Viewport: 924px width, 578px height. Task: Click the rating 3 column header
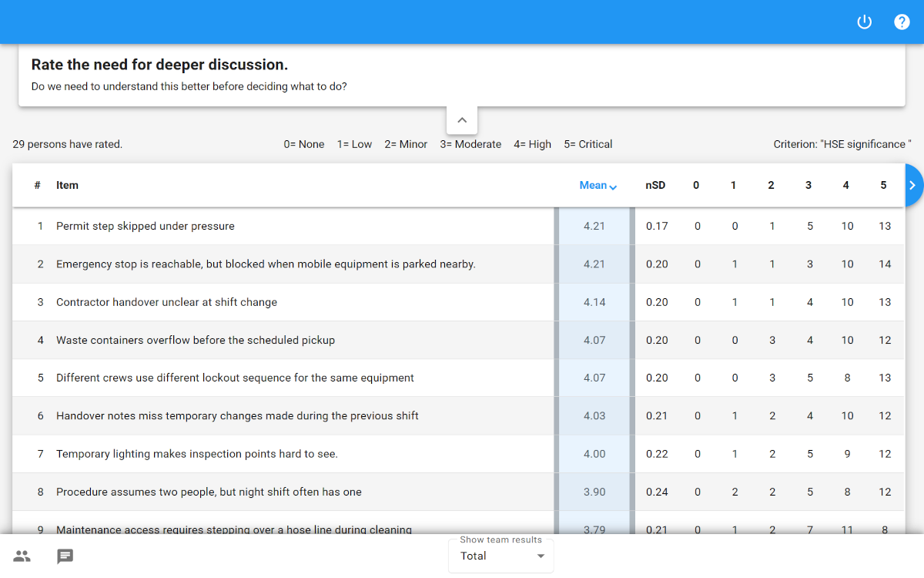coord(808,185)
